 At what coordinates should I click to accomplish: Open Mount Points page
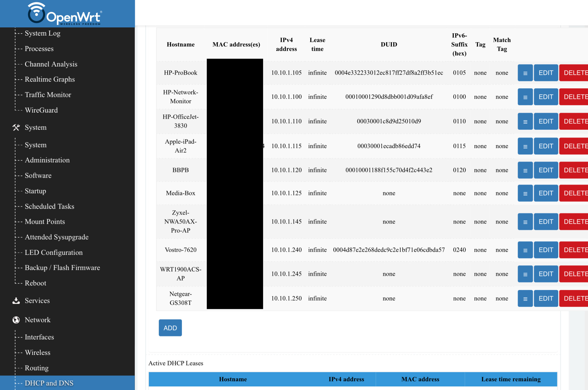[x=45, y=222]
